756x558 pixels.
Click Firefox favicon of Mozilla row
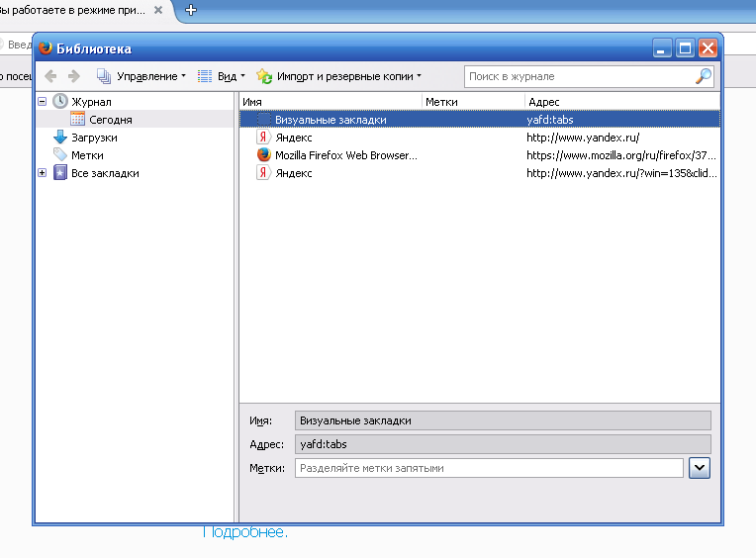click(264, 154)
